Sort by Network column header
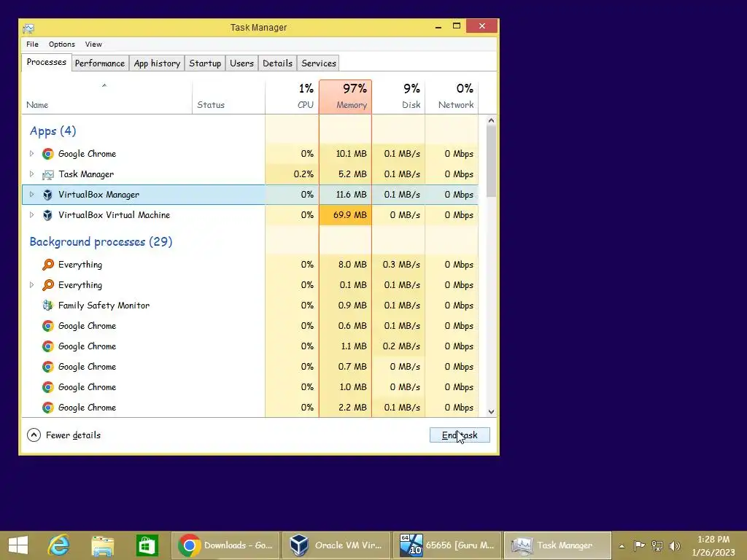The image size is (747, 560). (452, 97)
